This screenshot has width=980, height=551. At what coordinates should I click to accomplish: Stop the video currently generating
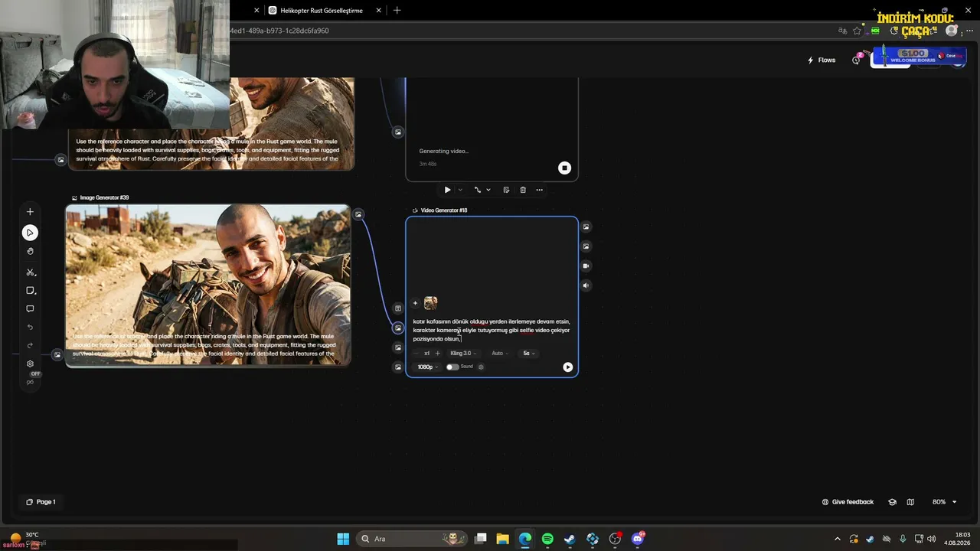[x=564, y=168]
